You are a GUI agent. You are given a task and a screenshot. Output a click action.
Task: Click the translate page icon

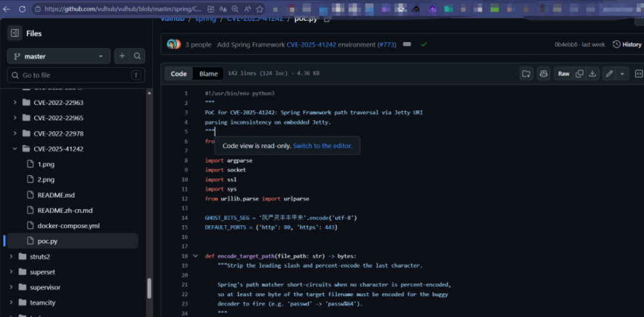[x=222, y=8]
